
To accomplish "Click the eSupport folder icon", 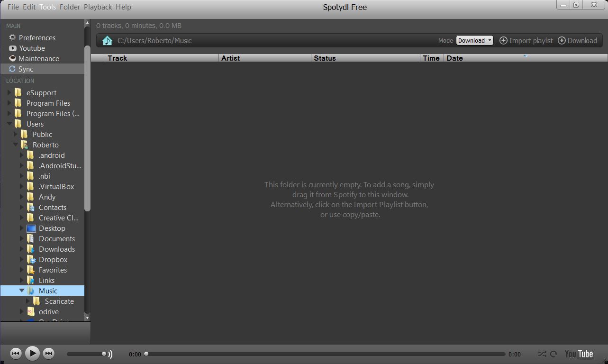I will point(18,92).
